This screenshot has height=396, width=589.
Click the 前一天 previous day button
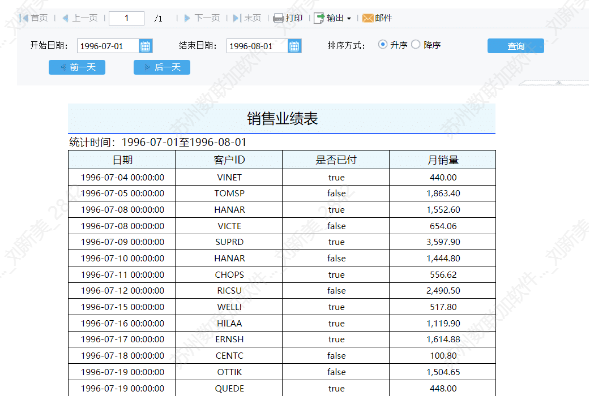77,67
